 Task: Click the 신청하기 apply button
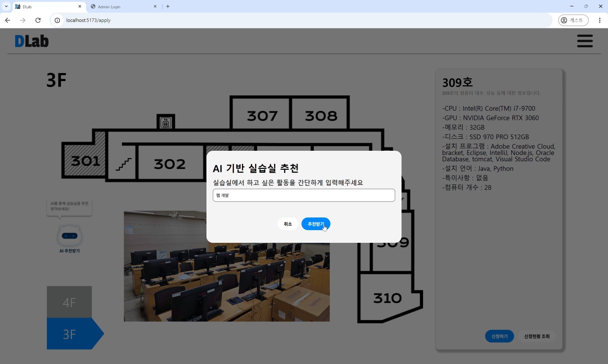pyautogui.click(x=499, y=336)
